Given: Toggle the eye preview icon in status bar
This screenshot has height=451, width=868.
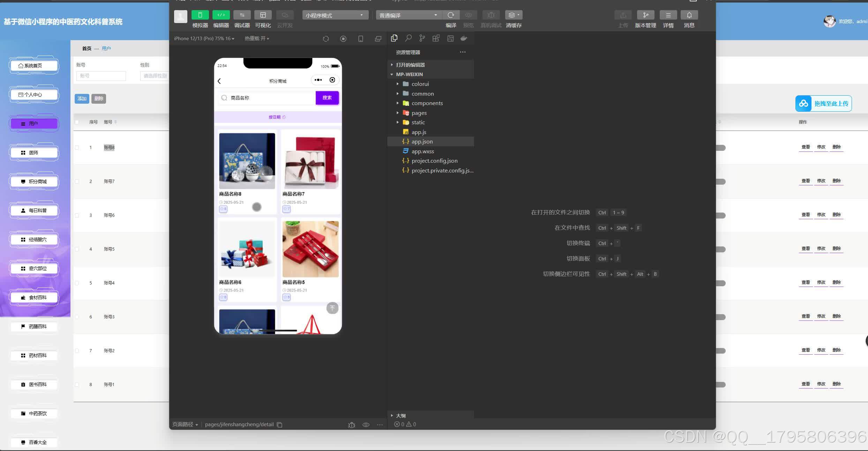Looking at the screenshot, I should [366, 424].
